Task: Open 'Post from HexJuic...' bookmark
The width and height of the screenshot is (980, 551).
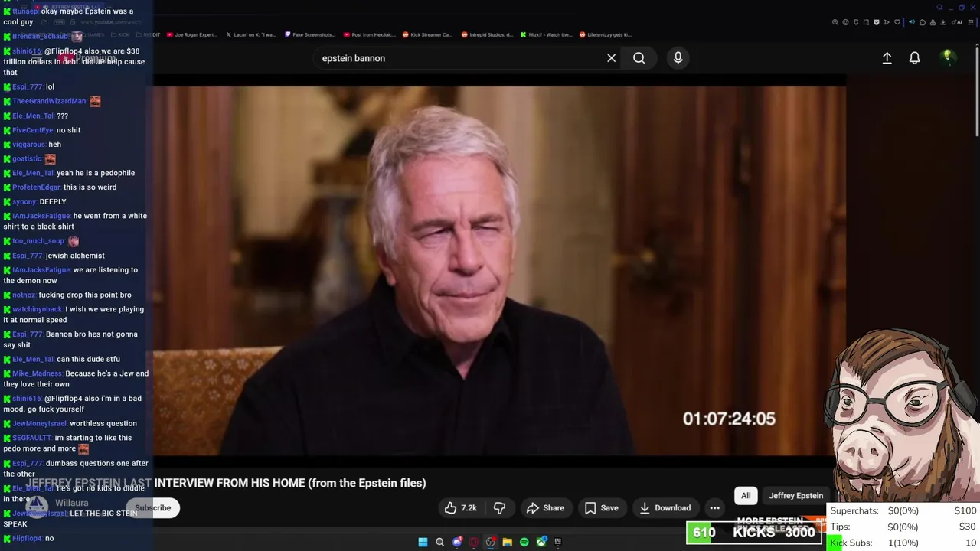Action: [369, 34]
